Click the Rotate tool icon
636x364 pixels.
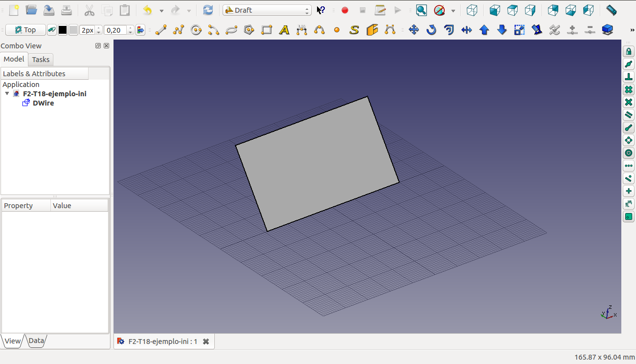431,30
